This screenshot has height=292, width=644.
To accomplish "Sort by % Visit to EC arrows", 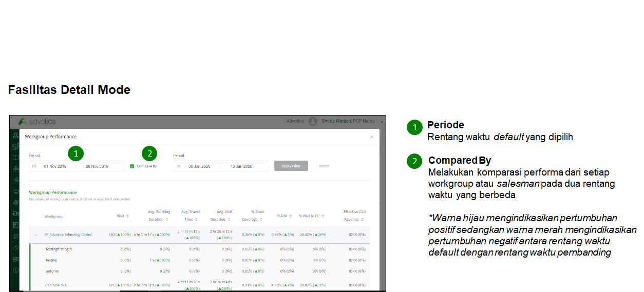I will click(x=324, y=216).
